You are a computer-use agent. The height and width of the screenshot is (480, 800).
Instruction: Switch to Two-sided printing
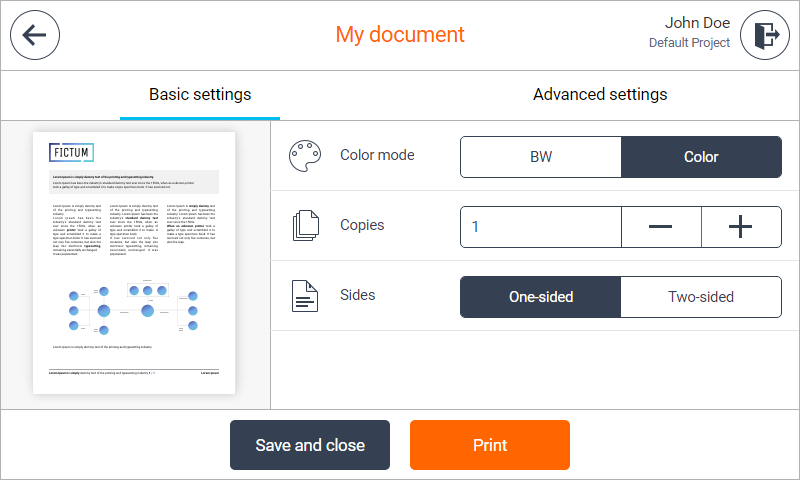(701, 297)
